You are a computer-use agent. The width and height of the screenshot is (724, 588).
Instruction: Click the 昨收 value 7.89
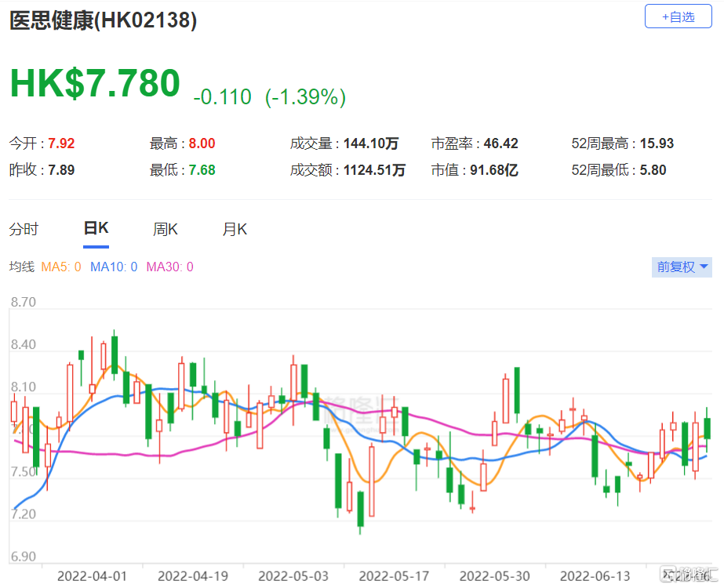point(61,170)
